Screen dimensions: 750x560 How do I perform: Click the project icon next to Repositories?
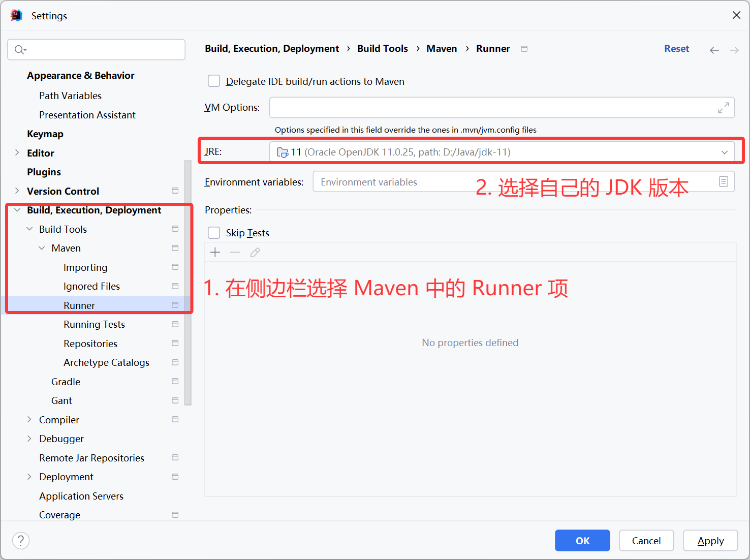(x=175, y=344)
